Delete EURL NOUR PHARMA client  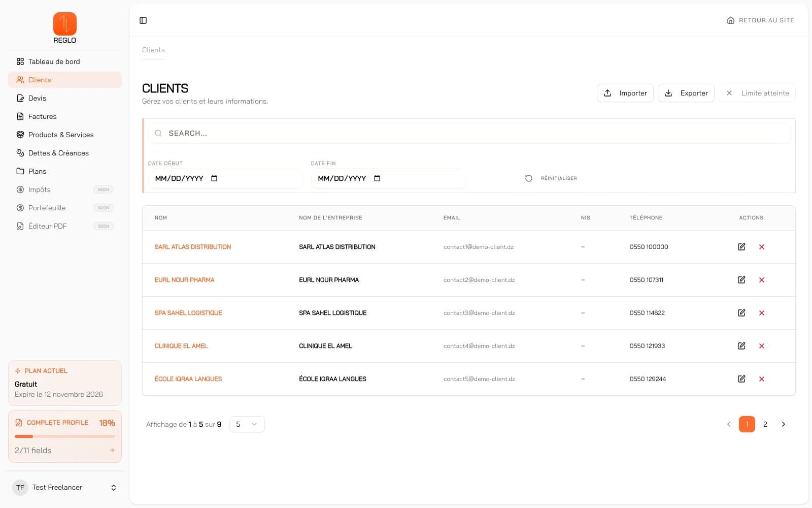click(762, 280)
